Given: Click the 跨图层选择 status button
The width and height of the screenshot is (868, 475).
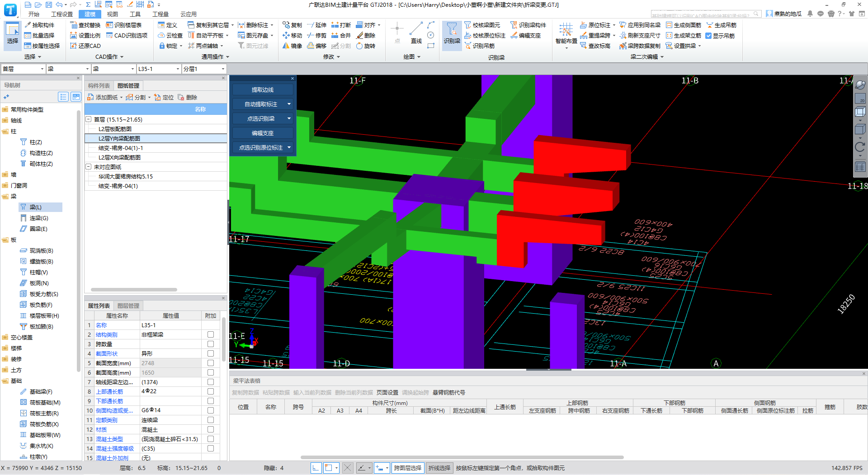Looking at the screenshot, I should point(408,468).
